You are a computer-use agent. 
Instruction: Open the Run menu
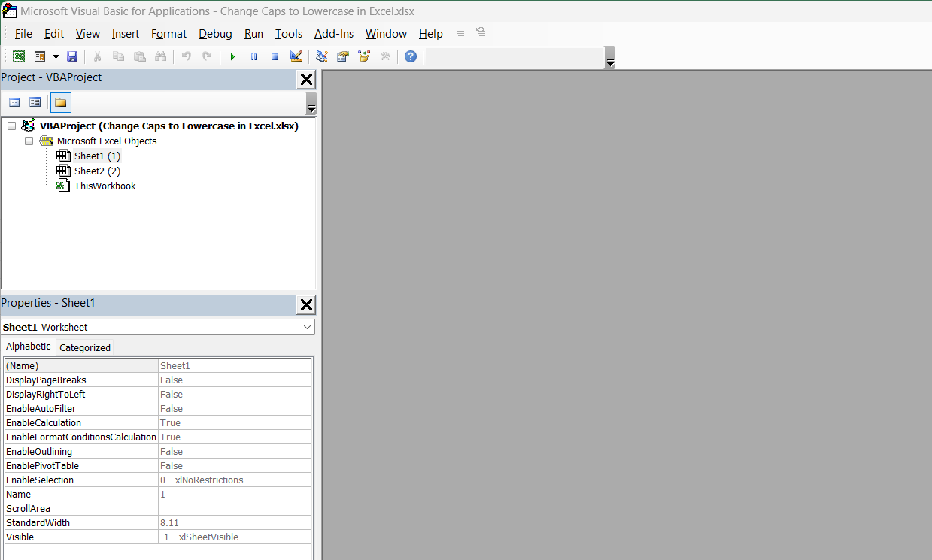pyautogui.click(x=253, y=34)
